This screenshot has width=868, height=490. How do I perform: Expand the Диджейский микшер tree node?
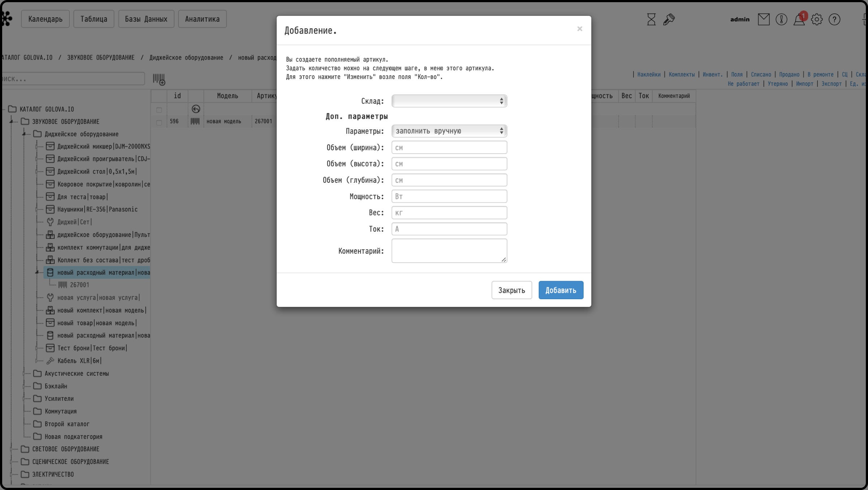(x=36, y=146)
